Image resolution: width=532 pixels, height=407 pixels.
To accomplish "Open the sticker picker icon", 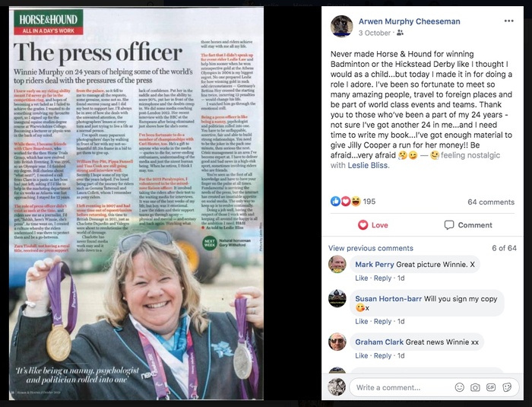I will (507, 387).
